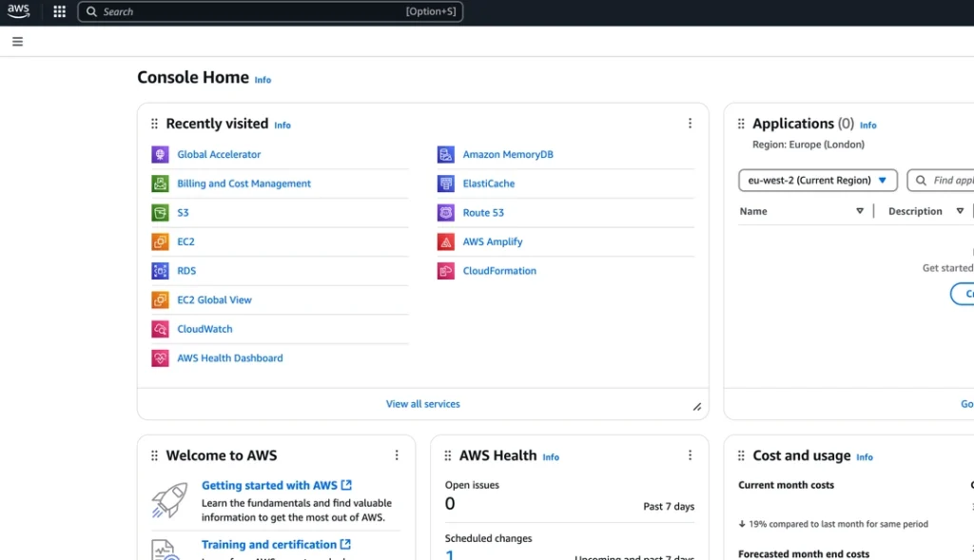Open the S3 service link

[x=183, y=212]
